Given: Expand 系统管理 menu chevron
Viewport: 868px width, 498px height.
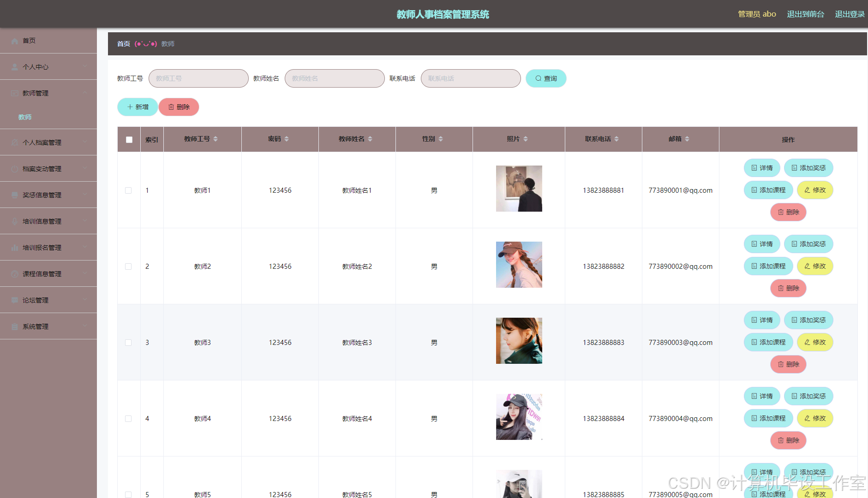Looking at the screenshot, I should pyautogui.click(x=85, y=326).
